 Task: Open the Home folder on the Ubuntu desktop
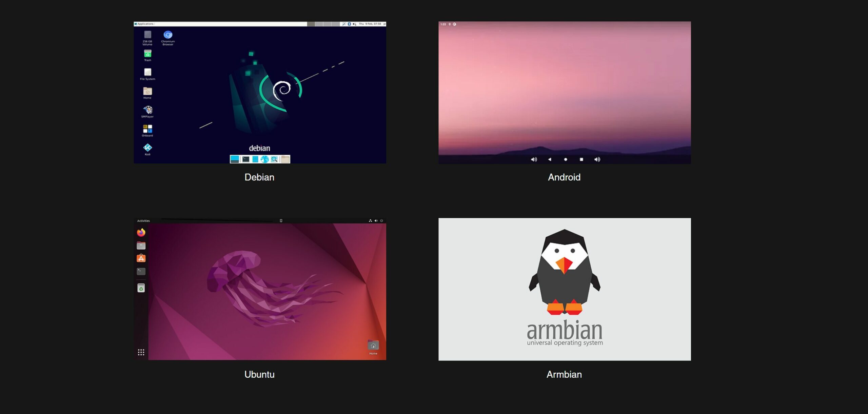(373, 347)
